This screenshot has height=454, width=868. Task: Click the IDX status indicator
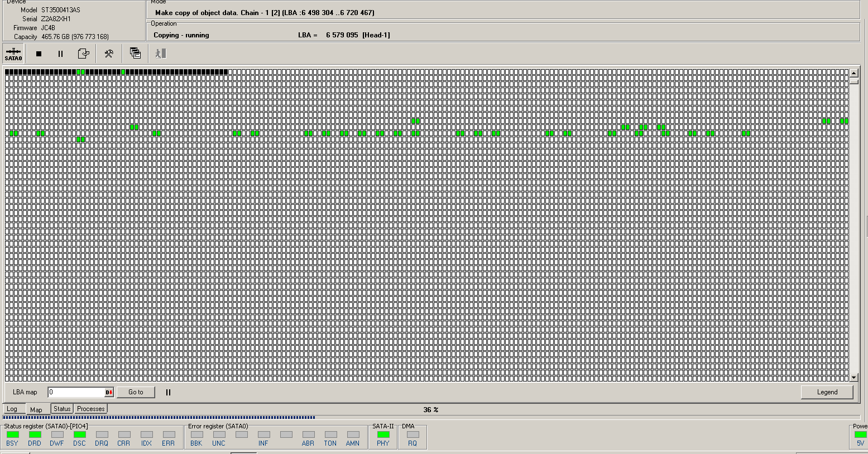pyautogui.click(x=146, y=434)
